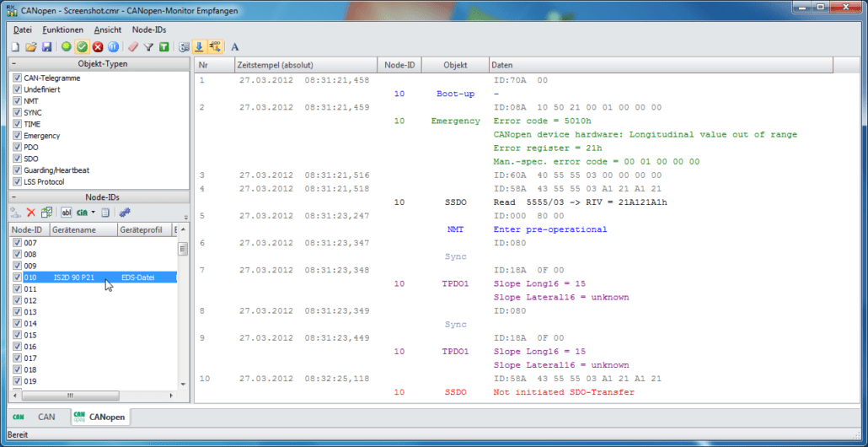Click the blue pause icon in toolbar
The image size is (868, 447).
point(112,47)
